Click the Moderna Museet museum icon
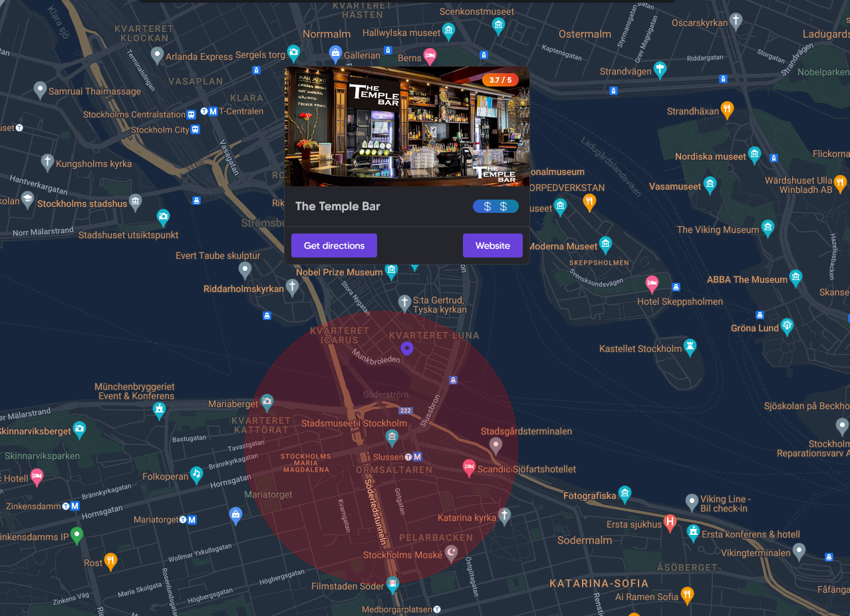 point(605,245)
